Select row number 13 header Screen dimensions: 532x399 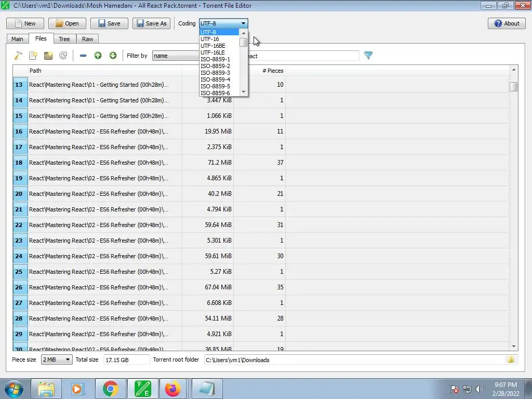coord(20,85)
